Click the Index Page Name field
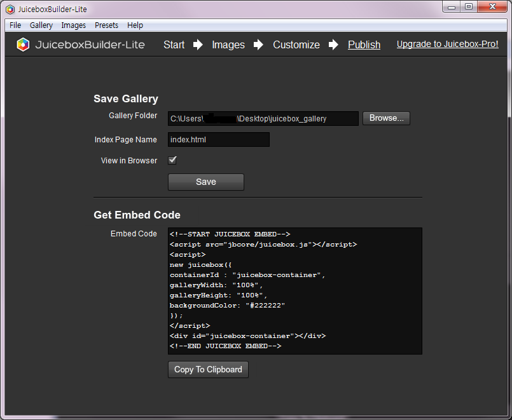The width and height of the screenshot is (512, 420). click(x=218, y=139)
